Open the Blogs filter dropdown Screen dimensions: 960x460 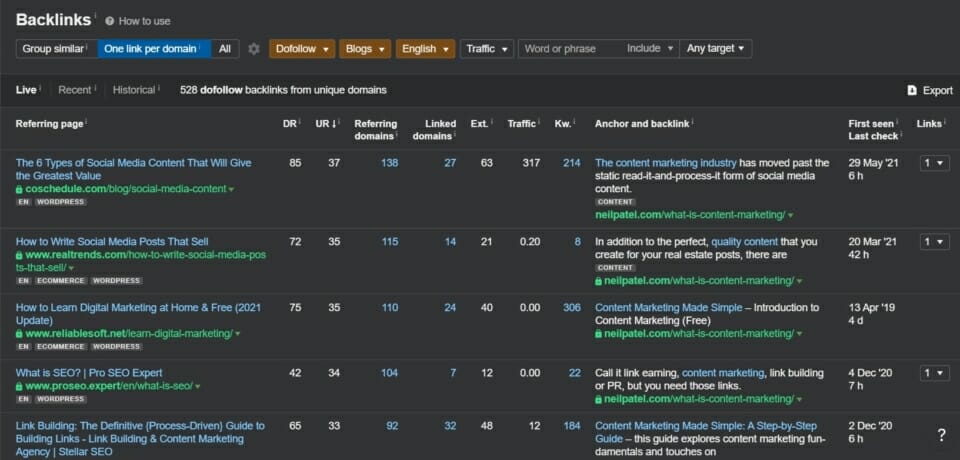(365, 49)
